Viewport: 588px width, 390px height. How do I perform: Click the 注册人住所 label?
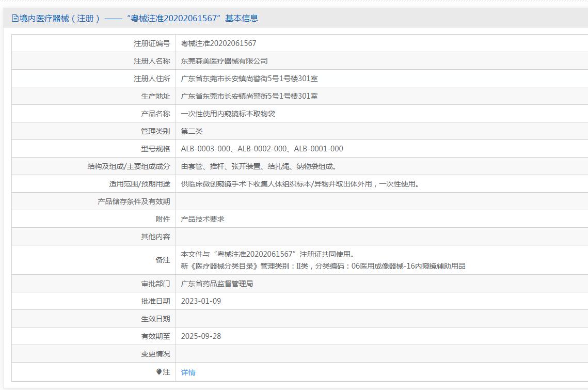[x=152, y=79]
